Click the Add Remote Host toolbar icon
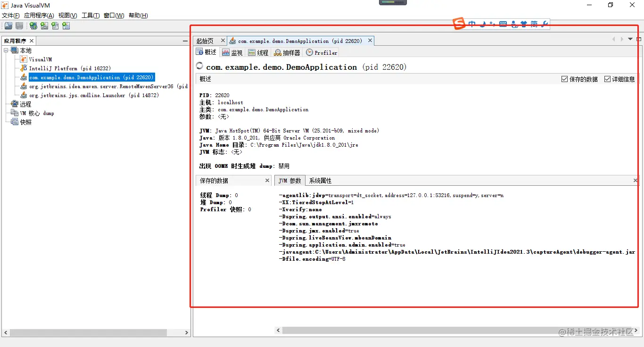Viewport: 644px width, 347px height. click(33, 26)
